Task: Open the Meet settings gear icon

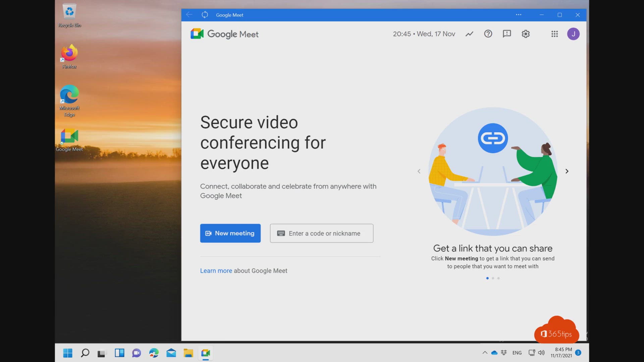Action: tap(526, 34)
